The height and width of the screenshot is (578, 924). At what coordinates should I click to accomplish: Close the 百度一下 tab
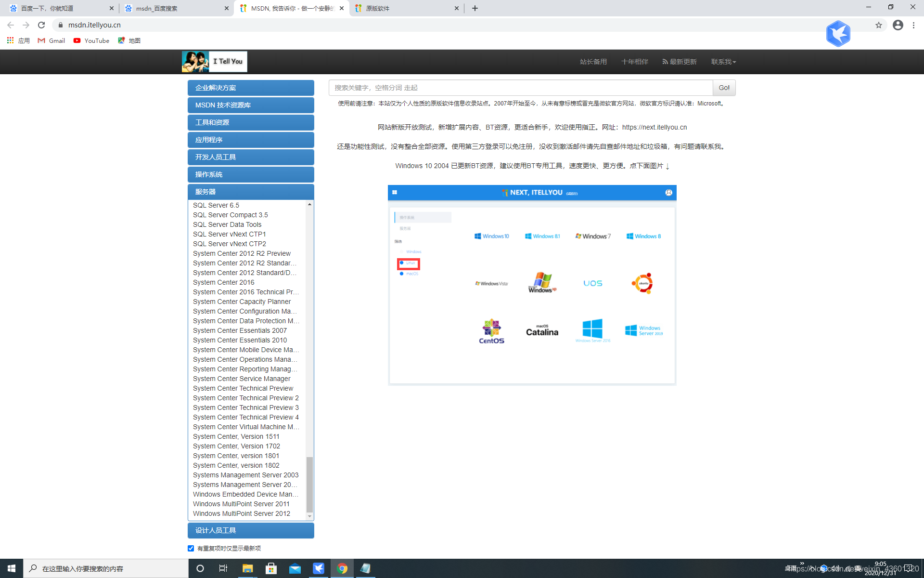(x=112, y=8)
